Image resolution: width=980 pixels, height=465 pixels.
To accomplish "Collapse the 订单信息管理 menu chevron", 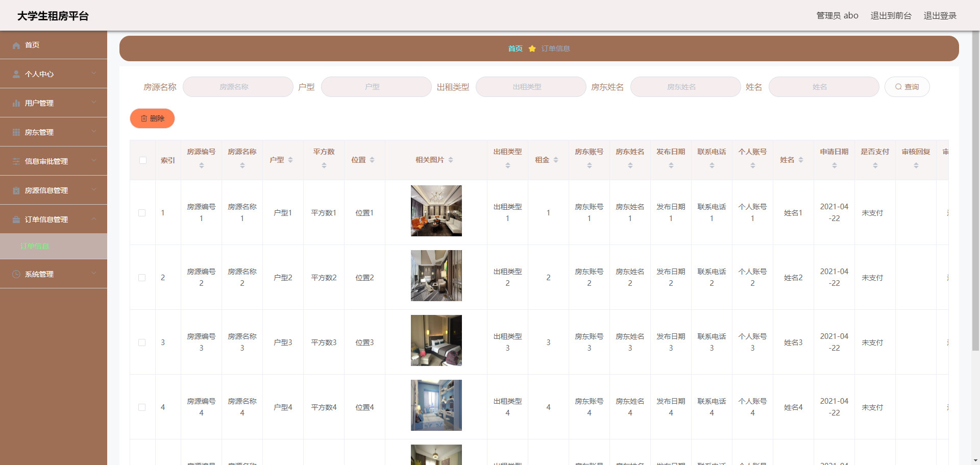I will 94,219.
